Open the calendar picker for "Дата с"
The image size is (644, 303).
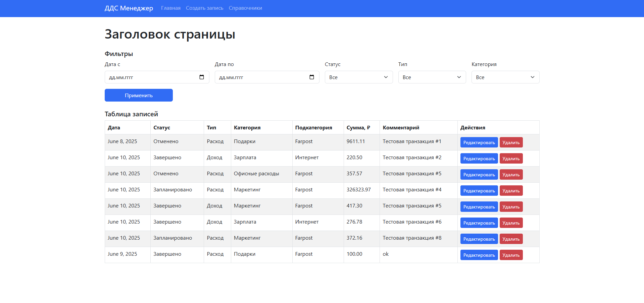pyautogui.click(x=202, y=77)
